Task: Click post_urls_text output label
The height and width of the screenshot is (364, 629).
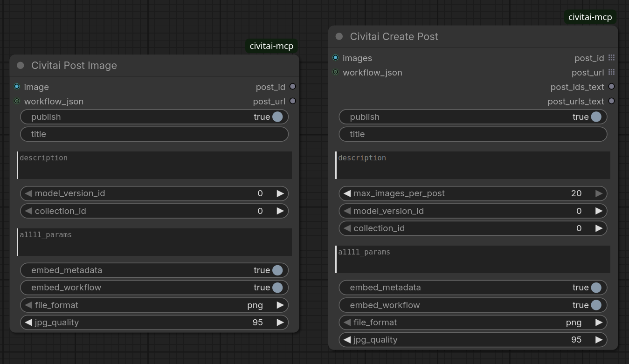Action: [576, 102]
